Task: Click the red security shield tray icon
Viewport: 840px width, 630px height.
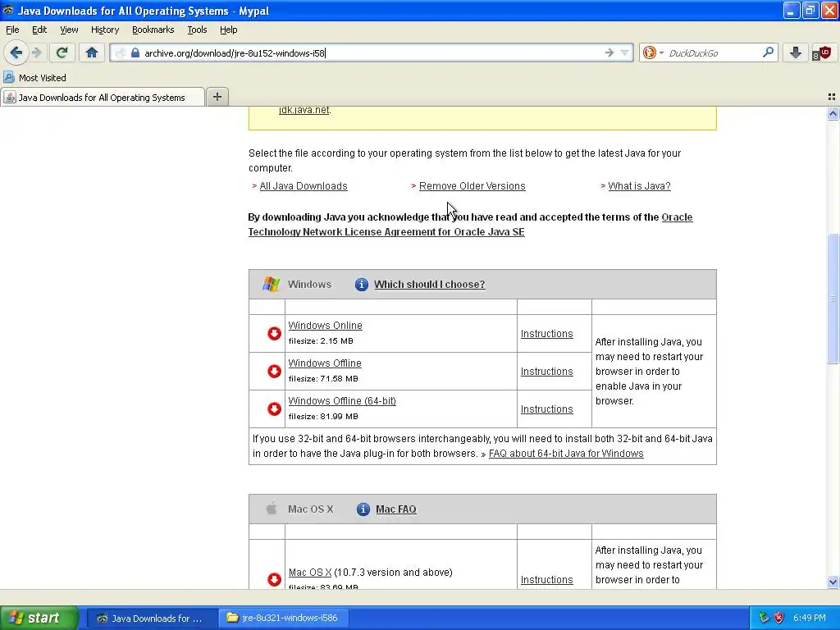Action: (x=778, y=618)
